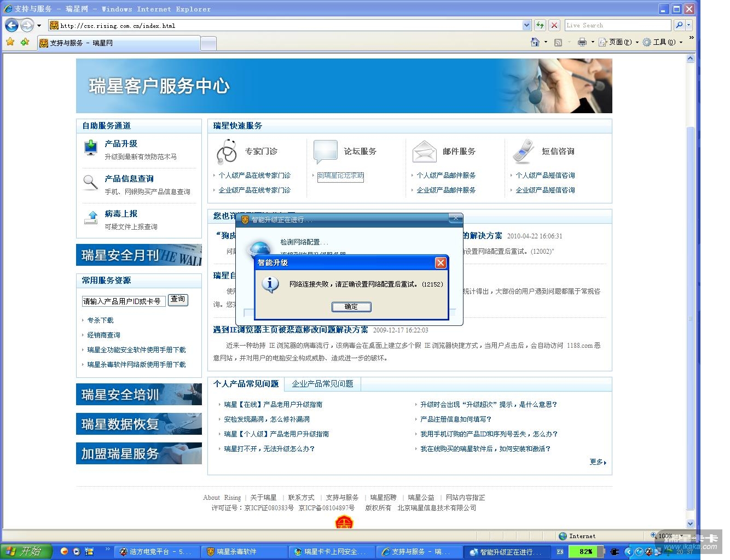Screen dimensions: 730x560
Task: Open 瑞星打不开，无法升级怎么办？ FAQ link
Action: [269, 449]
